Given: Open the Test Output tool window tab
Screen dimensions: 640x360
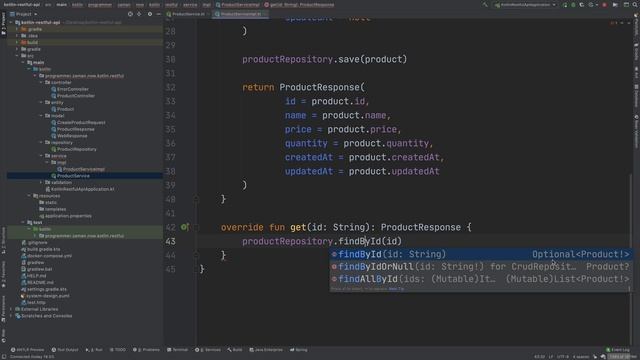Looking at the screenshot, I should (x=65, y=350).
